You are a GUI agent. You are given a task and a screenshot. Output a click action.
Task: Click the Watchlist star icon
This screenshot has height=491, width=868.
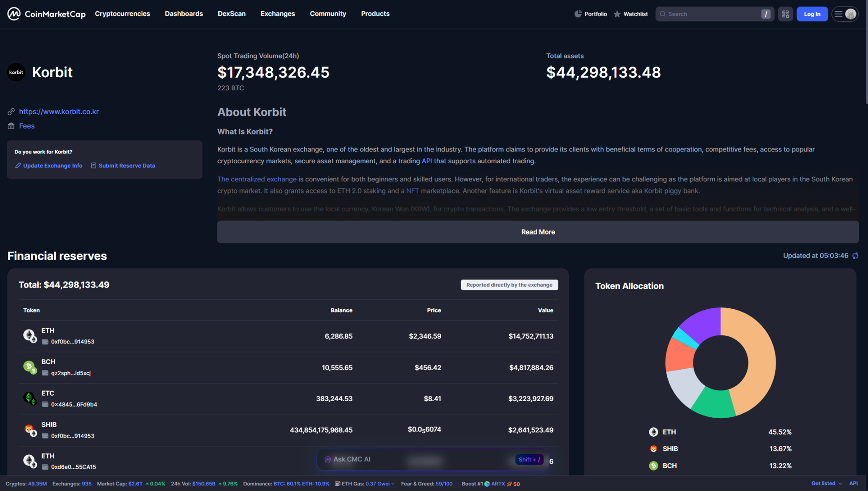pos(617,13)
